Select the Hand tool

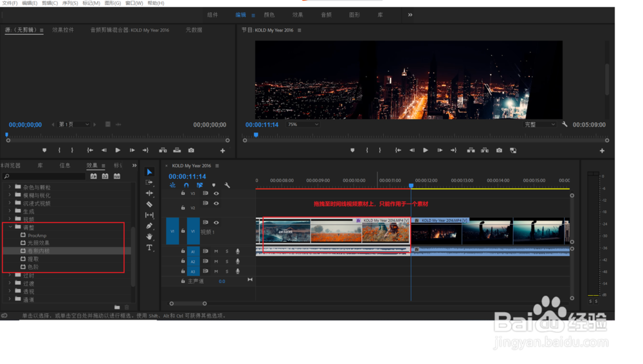(x=149, y=237)
